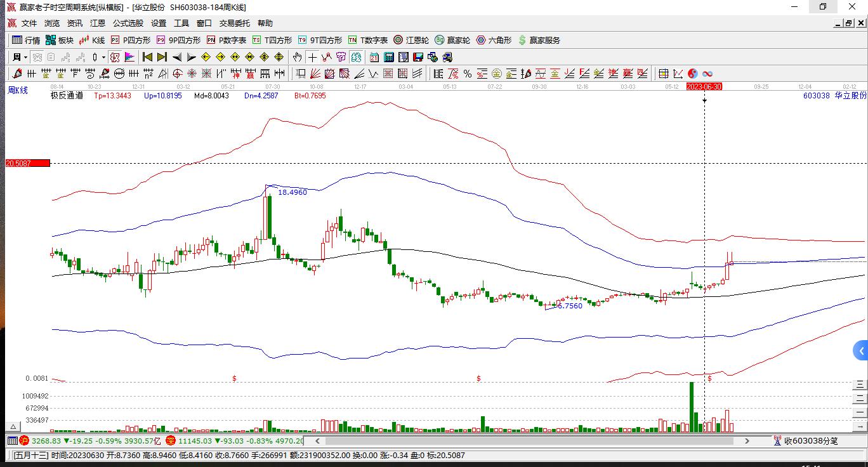Click the Tp=13.3443 indicator value
The image size is (868, 467).
pyautogui.click(x=112, y=96)
